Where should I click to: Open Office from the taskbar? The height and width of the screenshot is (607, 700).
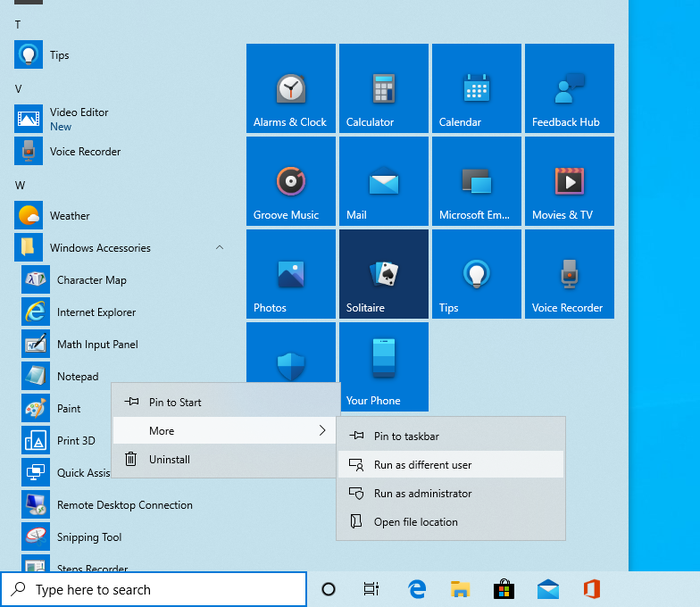click(592, 589)
